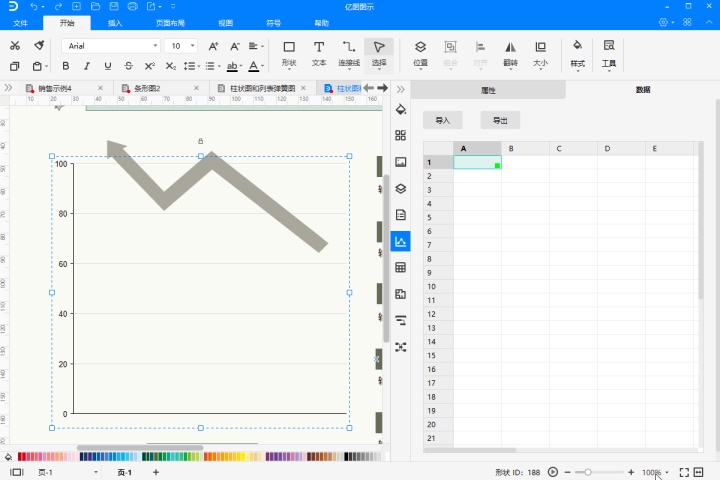The image size is (720, 480).
Task: Click the format painter brush icon
Action: [x=38, y=46]
